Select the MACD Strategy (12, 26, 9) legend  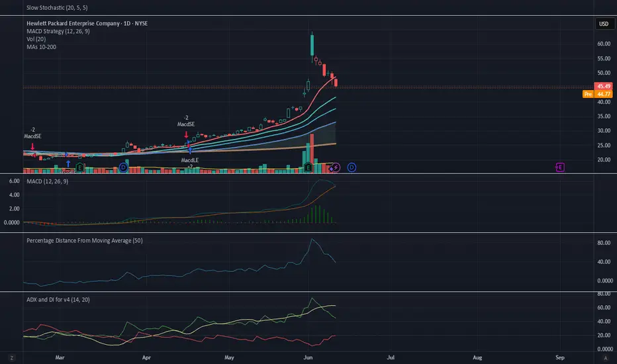pos(58,31)
